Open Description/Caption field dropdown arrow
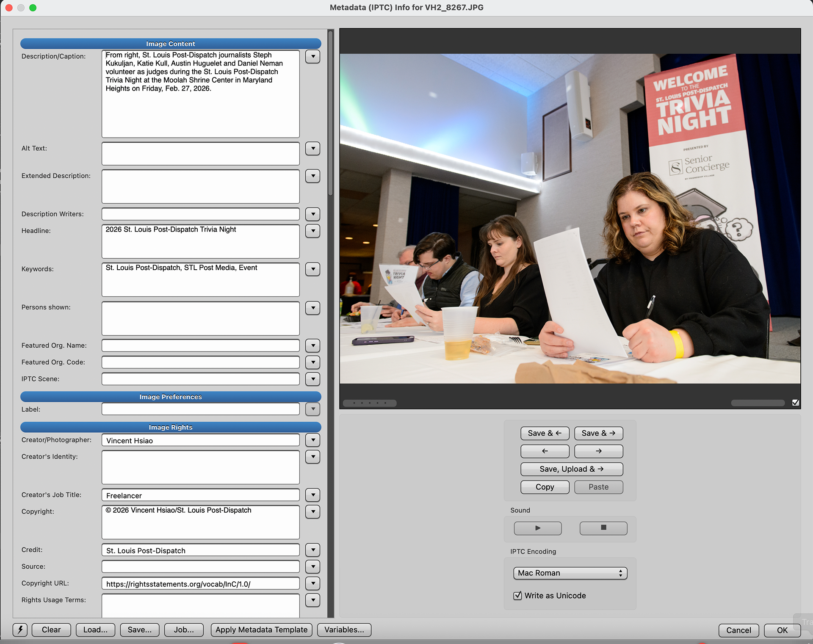Image resolution: width=813 pixels, height=644 pixels. click(312, 56)
